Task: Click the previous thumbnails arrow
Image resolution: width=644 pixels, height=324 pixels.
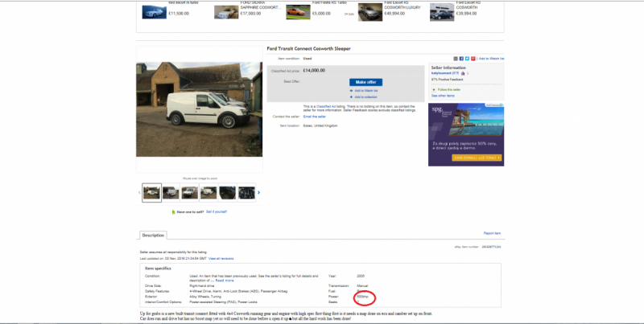Action: point(138,192)
